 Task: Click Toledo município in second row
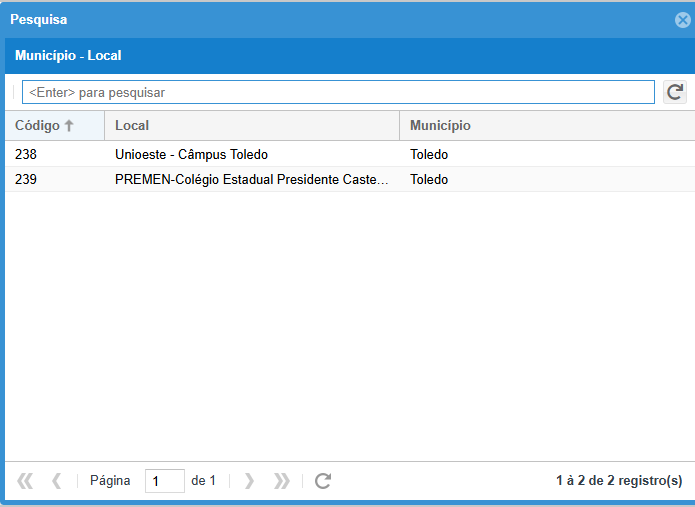[429, 180]
